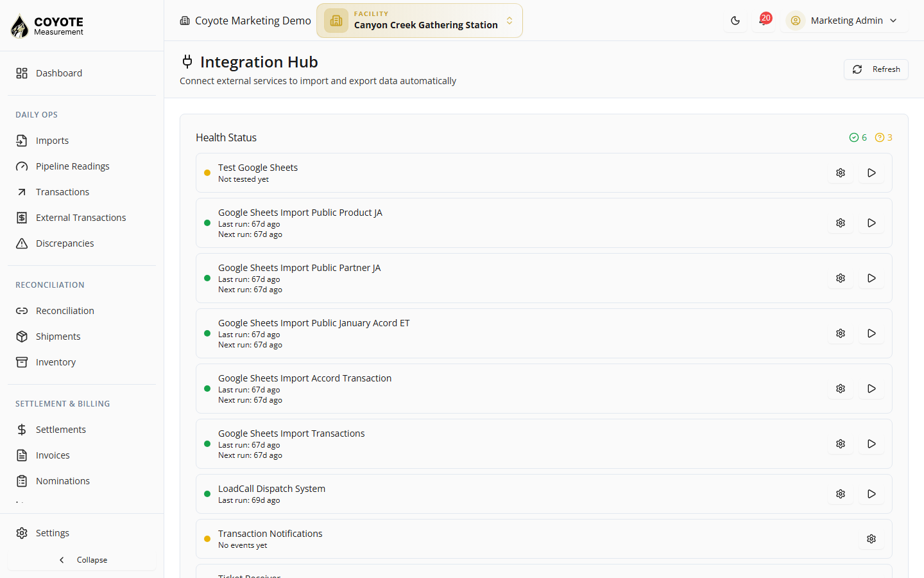Open Settings in the sidebar
Screen dimensions: 924x578
click(81, 533)
